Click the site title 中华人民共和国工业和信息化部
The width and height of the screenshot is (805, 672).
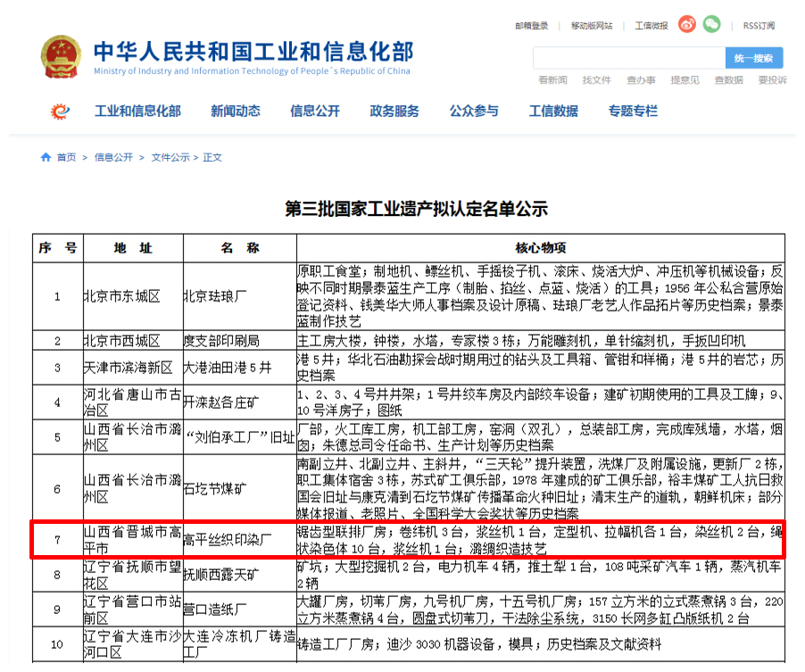coord(253,52)
